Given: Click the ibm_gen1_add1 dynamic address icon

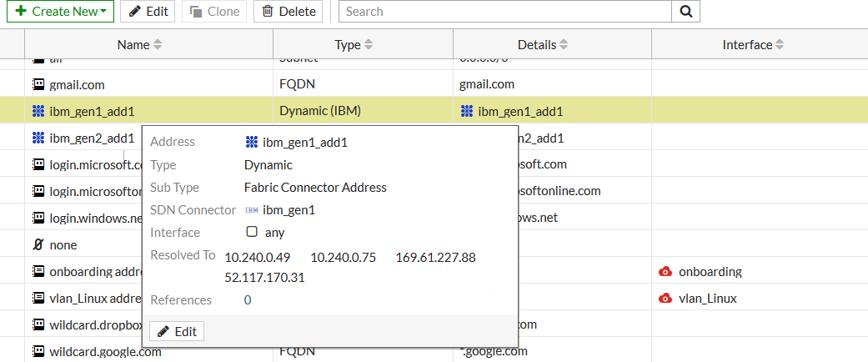Looking at the screenshot, I should (38, 111).
